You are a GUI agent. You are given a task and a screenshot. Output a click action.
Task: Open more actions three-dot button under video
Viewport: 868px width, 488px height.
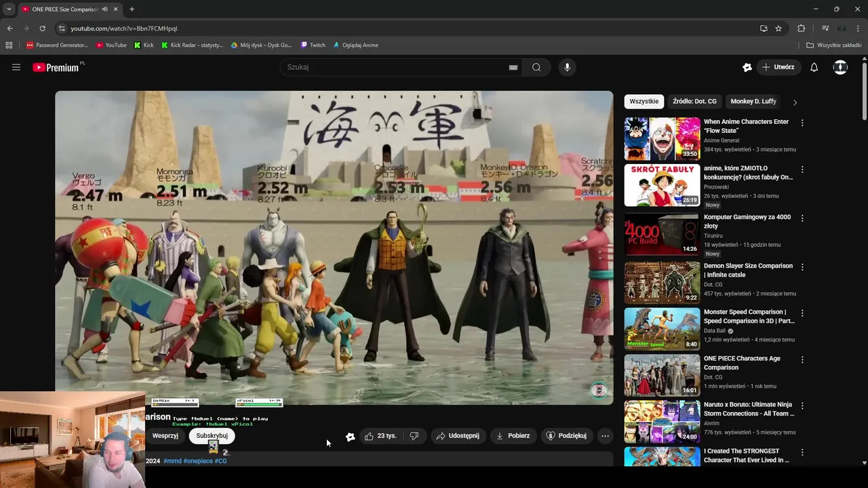(606, 436)
